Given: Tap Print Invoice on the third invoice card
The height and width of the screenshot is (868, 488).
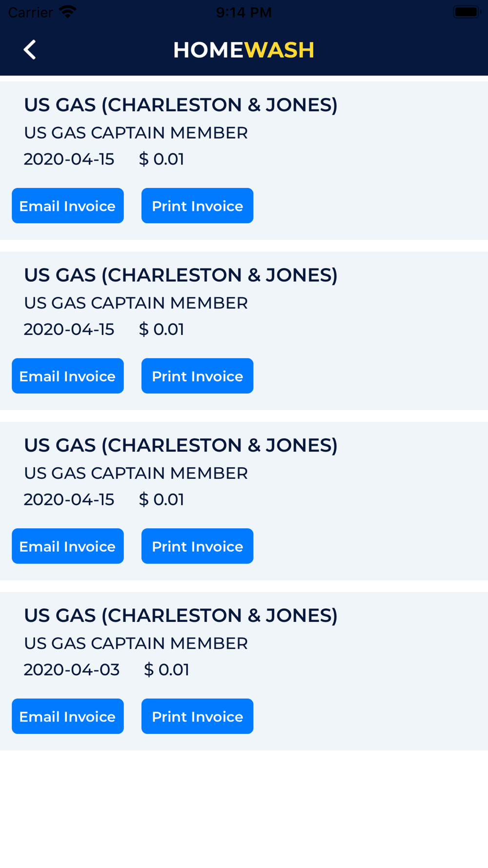Looking at the screenshot, I should pos(197,546).
